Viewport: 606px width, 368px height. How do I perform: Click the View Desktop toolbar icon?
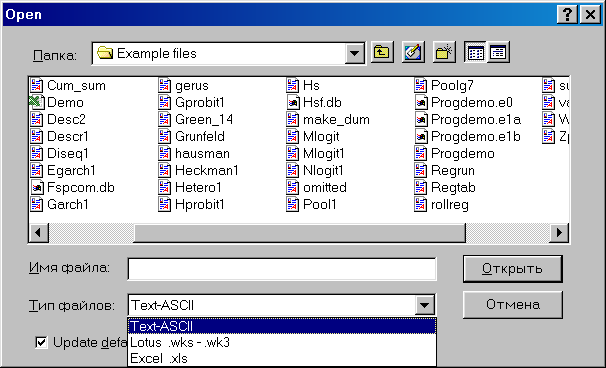point(413,52)
